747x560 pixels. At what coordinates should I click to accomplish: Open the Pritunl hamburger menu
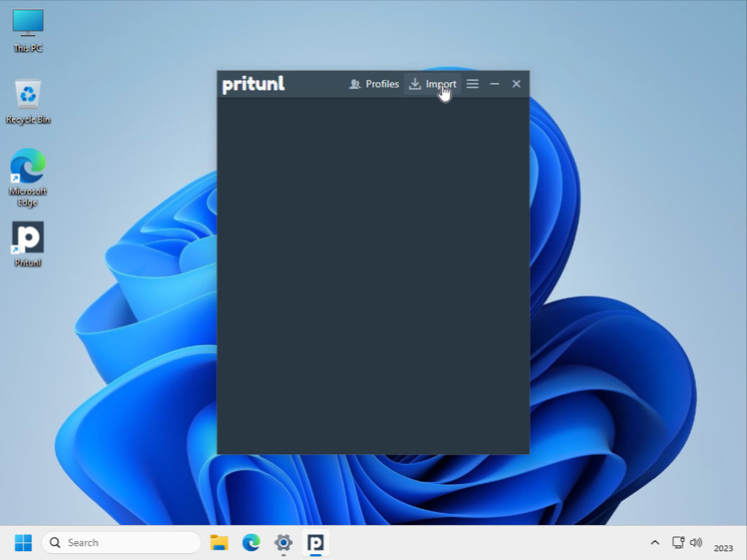click(472, 84)
